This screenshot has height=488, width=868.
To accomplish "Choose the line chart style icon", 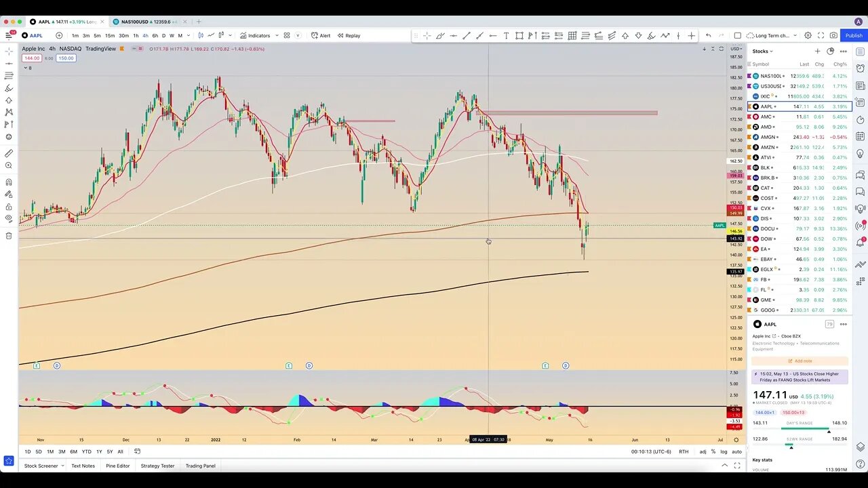I will [212, 35].
